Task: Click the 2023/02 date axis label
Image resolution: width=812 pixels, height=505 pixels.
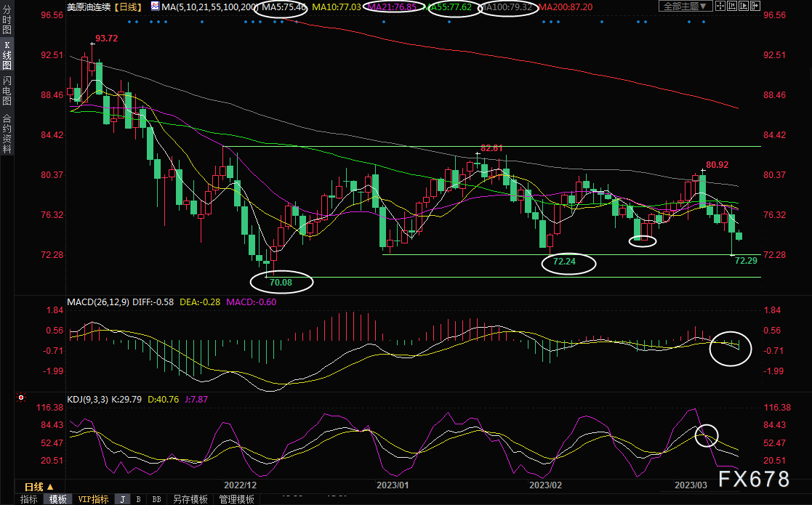Action: [x=545, y=485]
